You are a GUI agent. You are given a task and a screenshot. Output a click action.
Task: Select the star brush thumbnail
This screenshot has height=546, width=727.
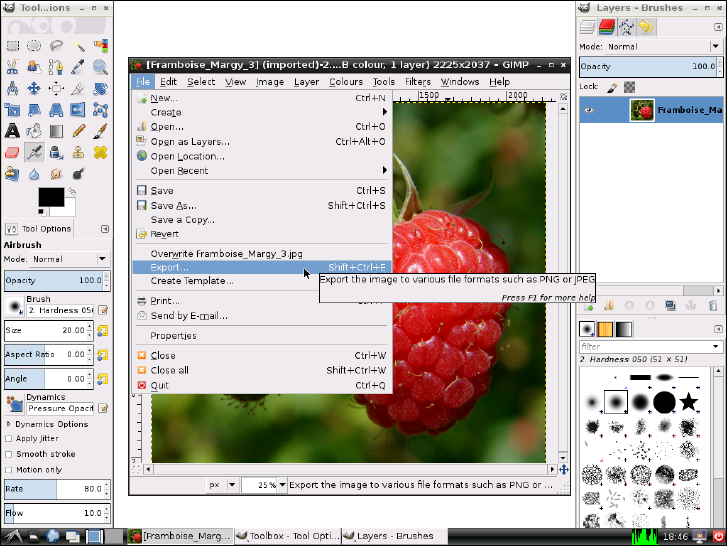(689, 401)
